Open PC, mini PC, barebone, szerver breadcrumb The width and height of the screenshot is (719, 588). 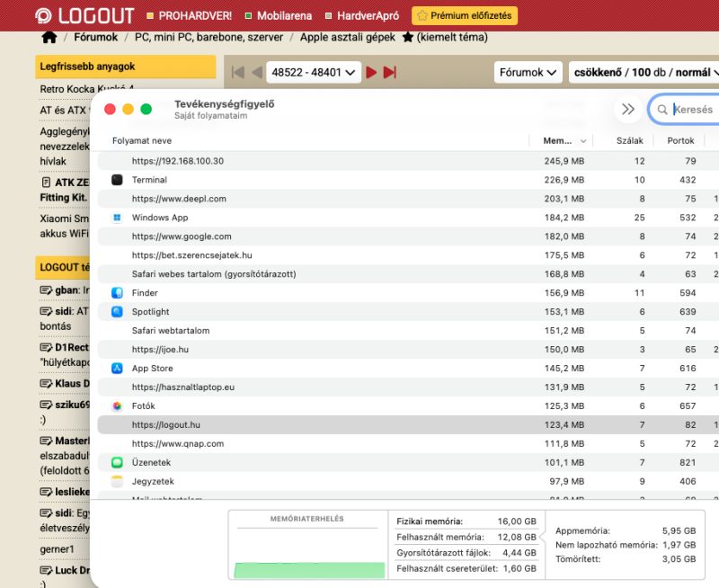point(209,37)
